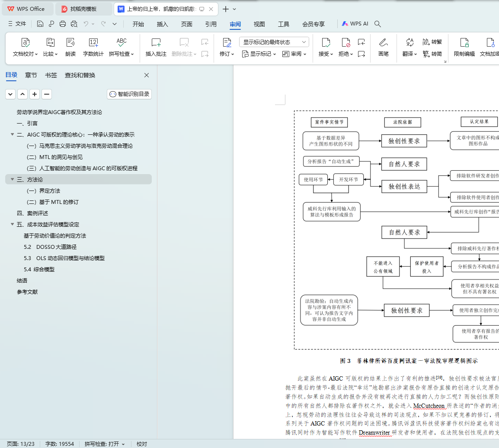Click 校对 in the status bar
Image resolution: width=499 pixels, height=448 pixels.
point(142,444)
